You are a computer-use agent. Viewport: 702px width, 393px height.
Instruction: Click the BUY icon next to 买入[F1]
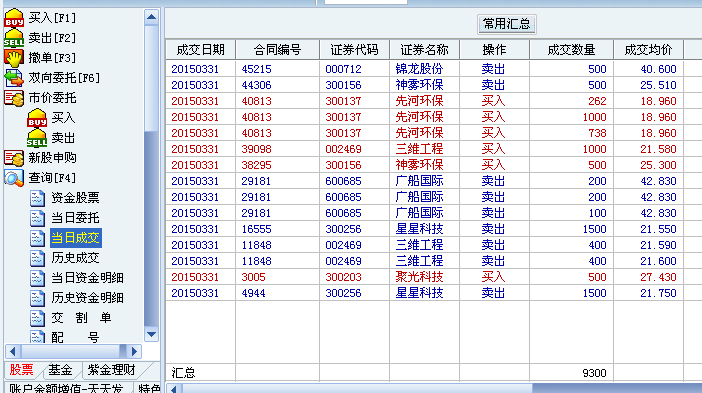click(x=14, y=18)
